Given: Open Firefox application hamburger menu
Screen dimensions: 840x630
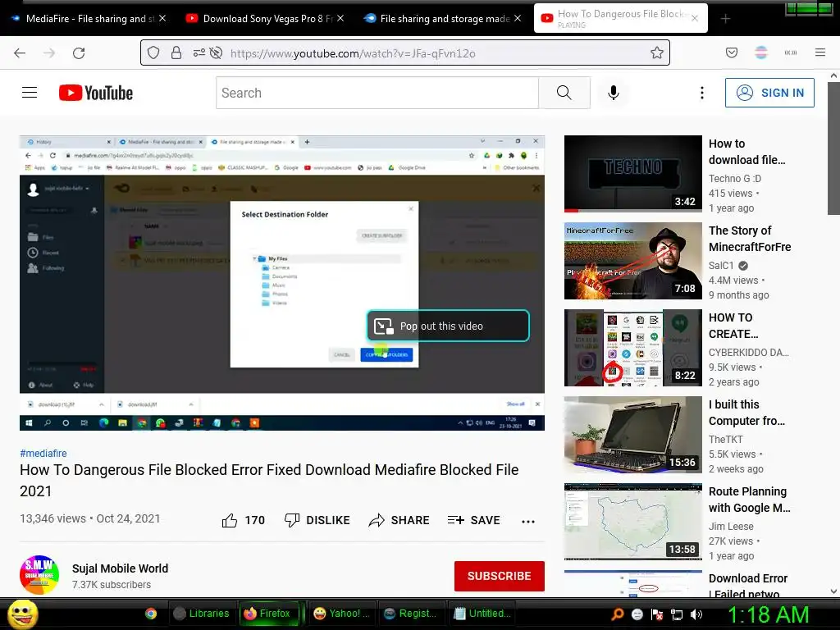Looking at the screenshot, I should coord(820,52).
